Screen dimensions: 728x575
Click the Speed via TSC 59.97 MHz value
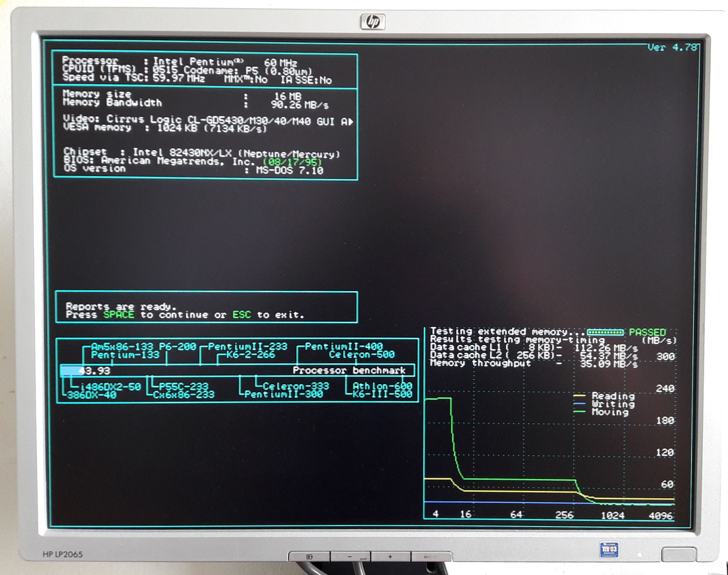(179, 78)
